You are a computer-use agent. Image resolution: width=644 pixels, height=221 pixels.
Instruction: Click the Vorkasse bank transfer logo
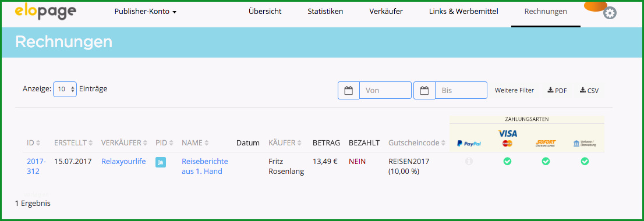pos(585,143)
